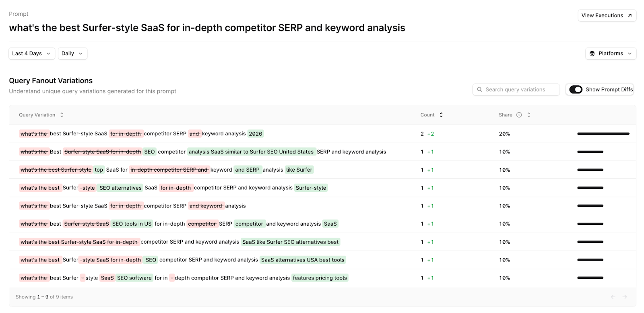Click the Query Variation column header
This screenshot has height=313, width=644.
pos(37,115)
